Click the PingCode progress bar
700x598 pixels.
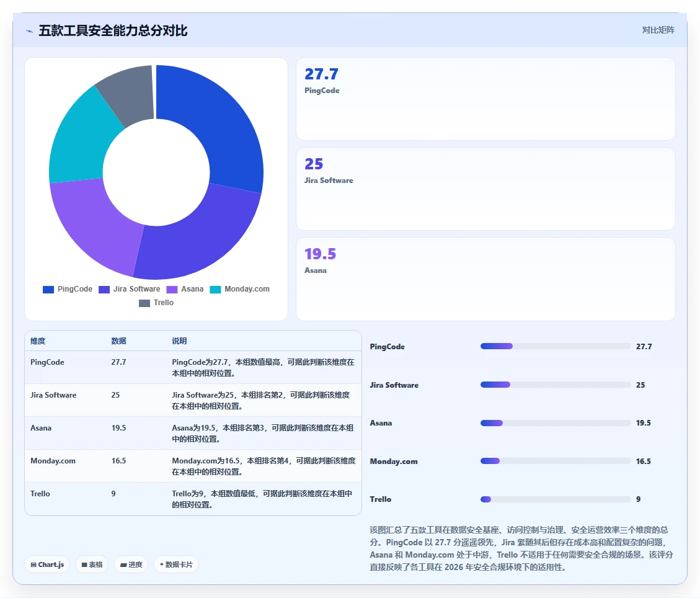(556, 346)
